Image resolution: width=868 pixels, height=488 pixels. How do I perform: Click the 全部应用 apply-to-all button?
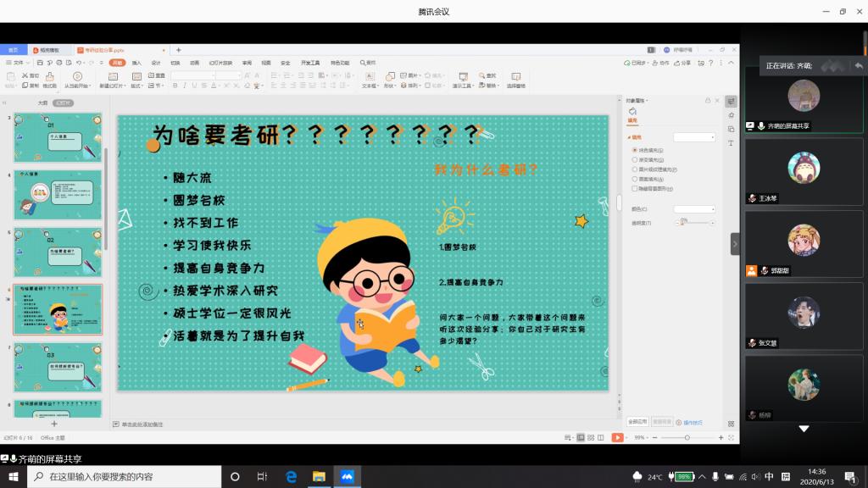tap(637, 421)
